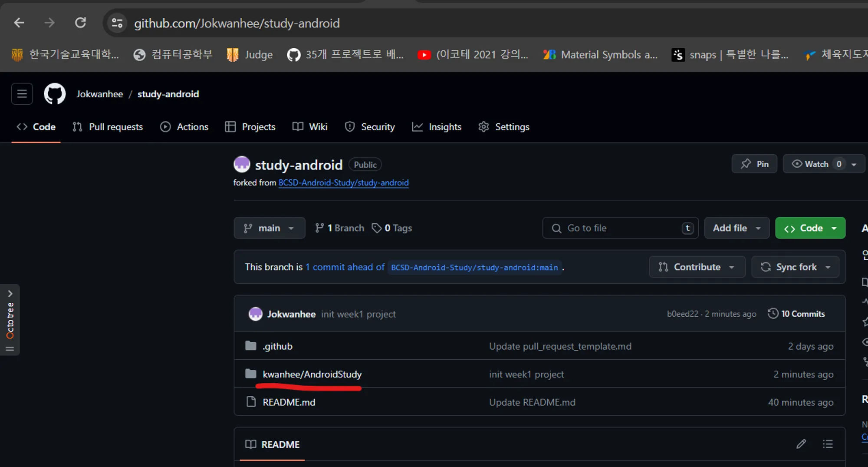Open the 35개 프로젝트 GitHub bookmark

coord(345,55)
